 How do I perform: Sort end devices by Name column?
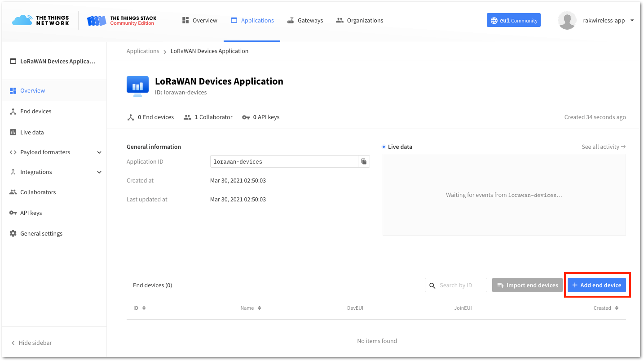[x=251, y=308]
